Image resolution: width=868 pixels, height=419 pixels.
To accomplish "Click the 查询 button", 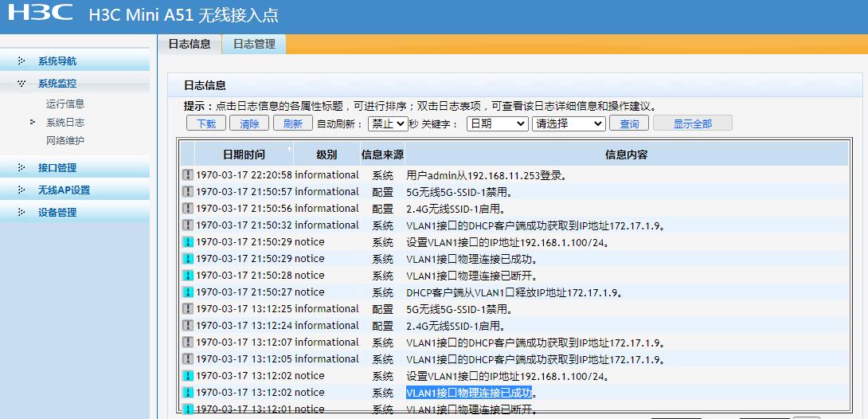I will click(629, 123).
